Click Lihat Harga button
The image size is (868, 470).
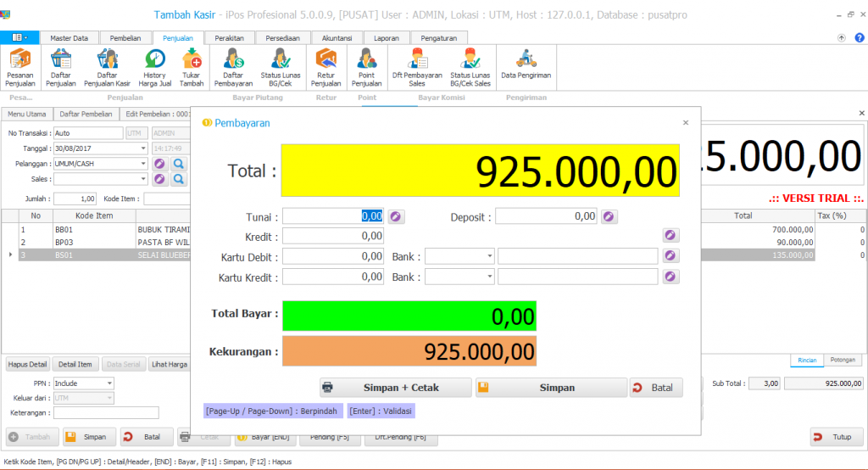(x=170, y=364)
